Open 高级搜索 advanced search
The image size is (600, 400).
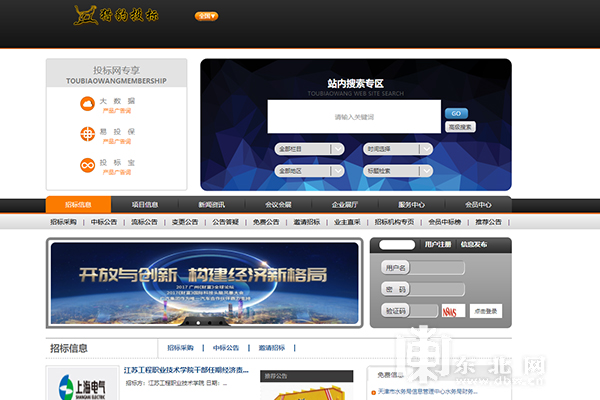(x=460, y=127)
